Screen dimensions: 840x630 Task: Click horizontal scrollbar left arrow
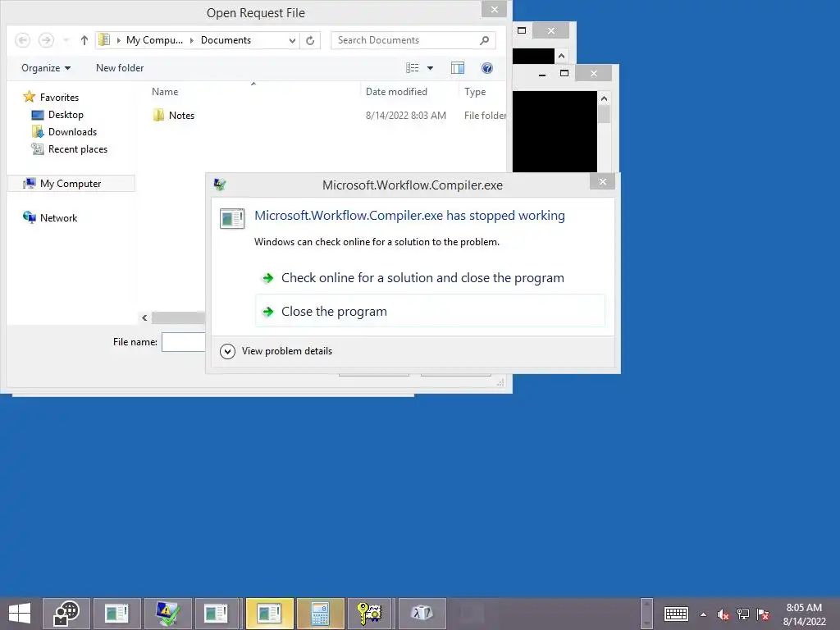pyautogui.click(x=144, y=317)
